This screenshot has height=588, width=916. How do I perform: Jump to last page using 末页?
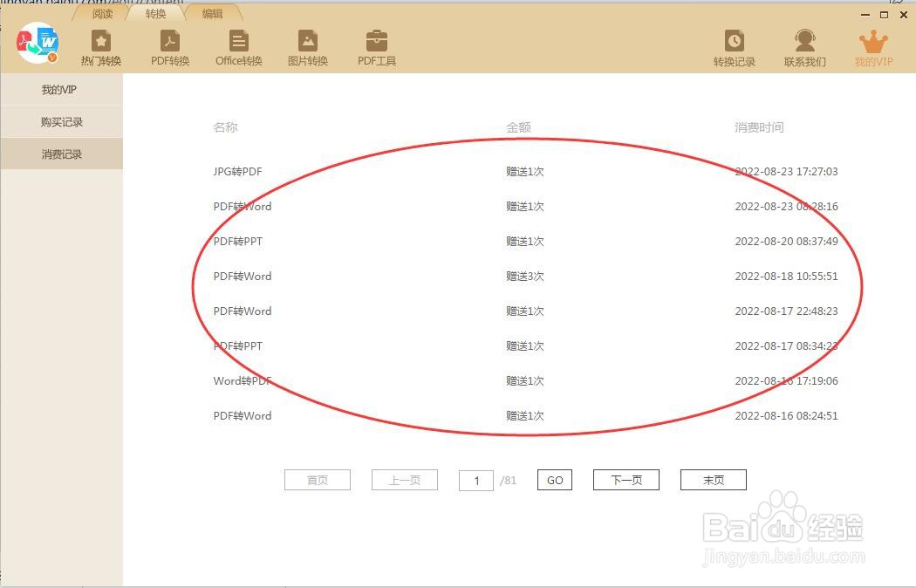[x=713, y=479]
